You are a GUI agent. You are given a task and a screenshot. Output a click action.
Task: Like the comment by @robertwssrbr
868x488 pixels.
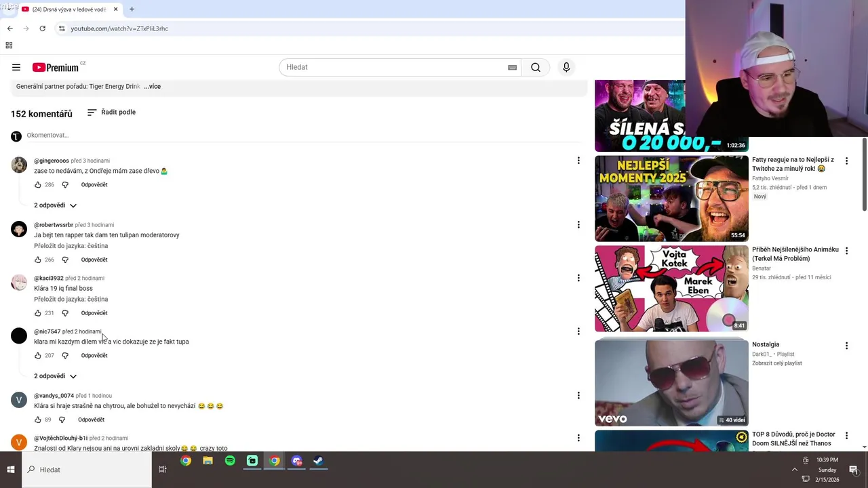[38, 260]
